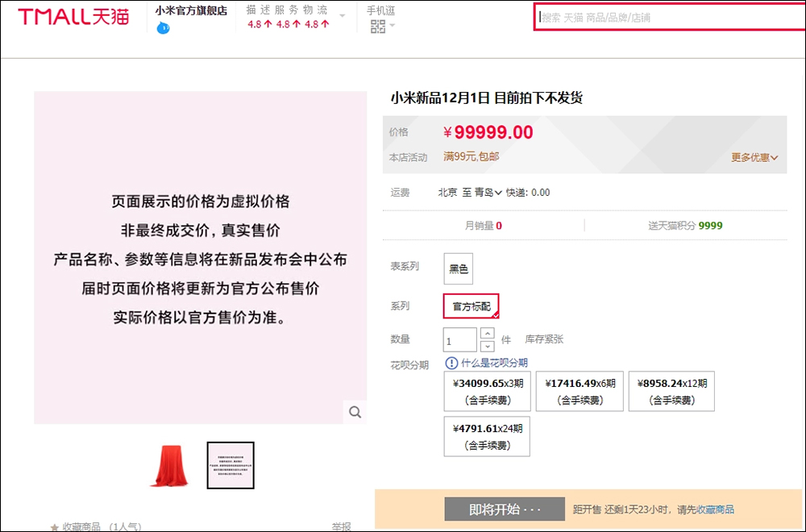Choose the ¥4791.61x24期 installment plan
This screenshot has height=532, width=806.
click(x=487, y=436)
